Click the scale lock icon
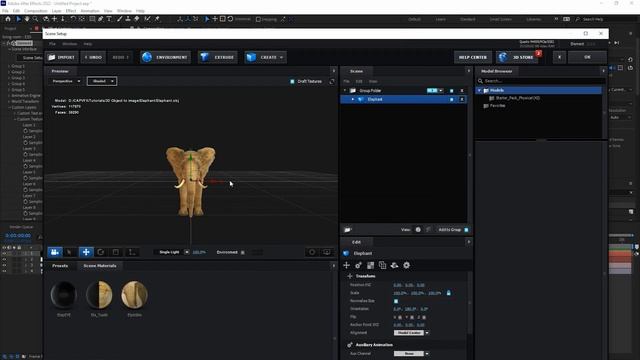 coord(449,293)
